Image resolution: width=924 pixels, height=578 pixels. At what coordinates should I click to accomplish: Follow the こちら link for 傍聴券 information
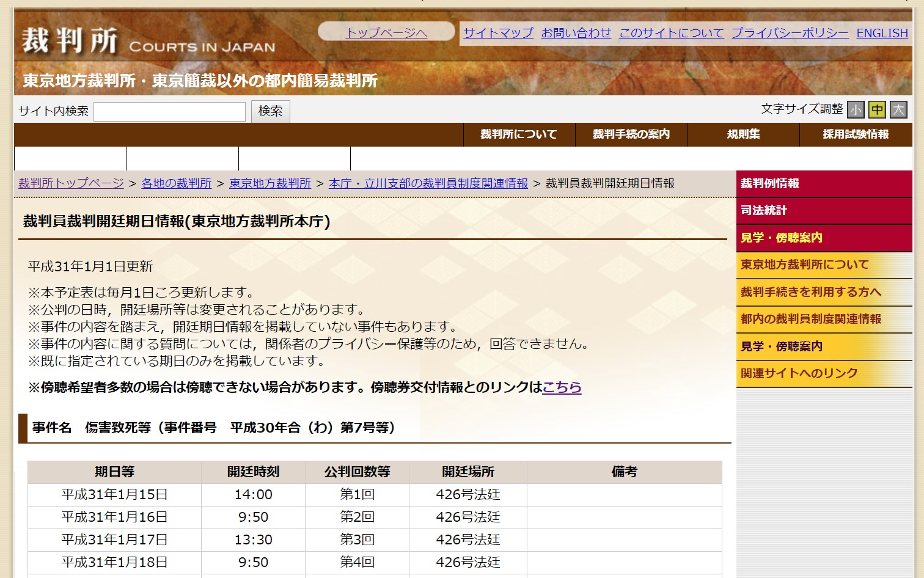[562, 387]
